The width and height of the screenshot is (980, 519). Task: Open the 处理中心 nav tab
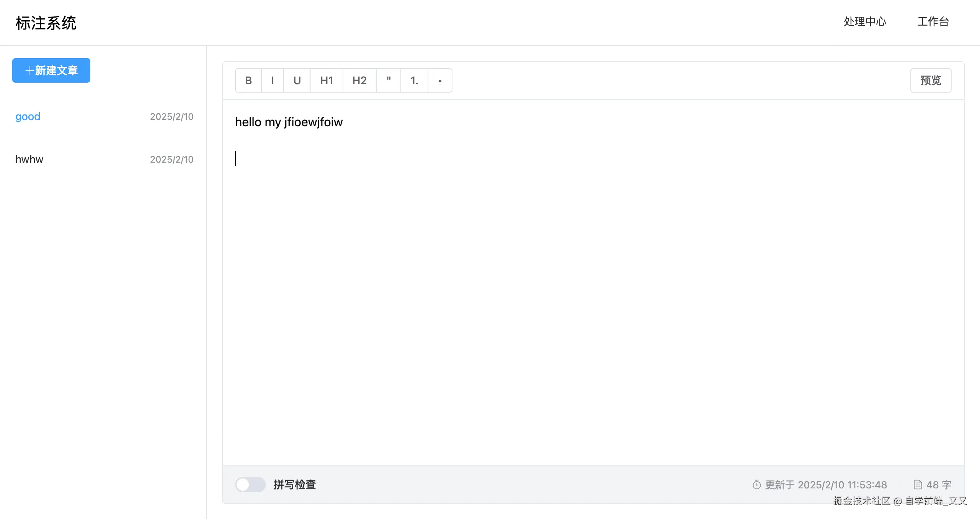(865, 22)
